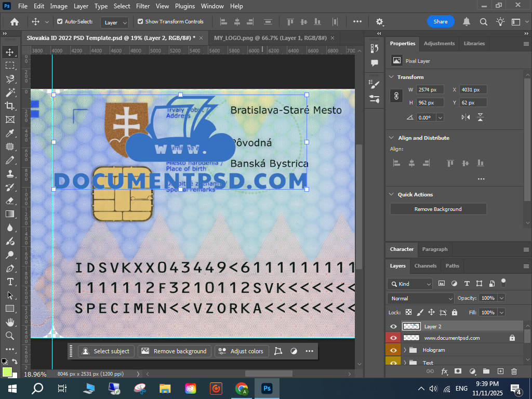
Task: Click the flip horizontal icon in Transform
Action: 465,117
